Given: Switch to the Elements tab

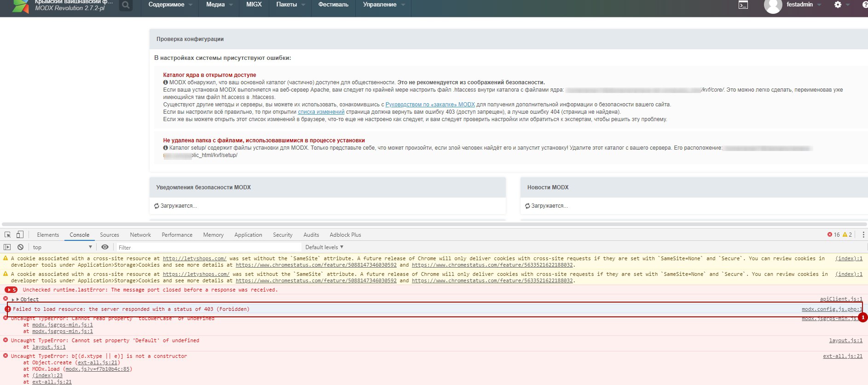Looking at the screenshot, I should click(48, 235).
